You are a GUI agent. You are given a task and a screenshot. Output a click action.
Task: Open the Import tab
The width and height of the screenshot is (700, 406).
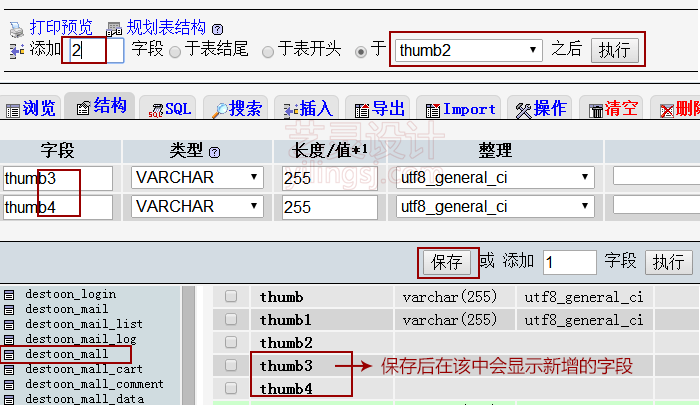click(459, 109)
